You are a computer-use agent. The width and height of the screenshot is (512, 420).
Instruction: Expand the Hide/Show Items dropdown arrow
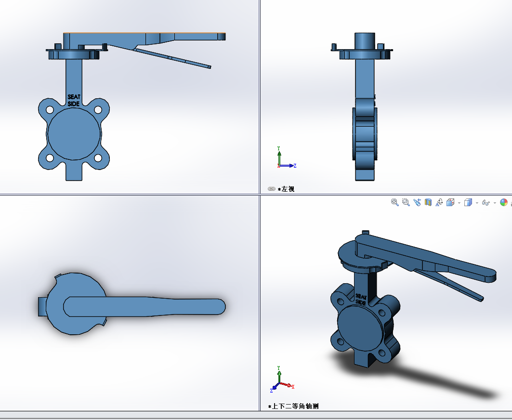coord(495,203)
